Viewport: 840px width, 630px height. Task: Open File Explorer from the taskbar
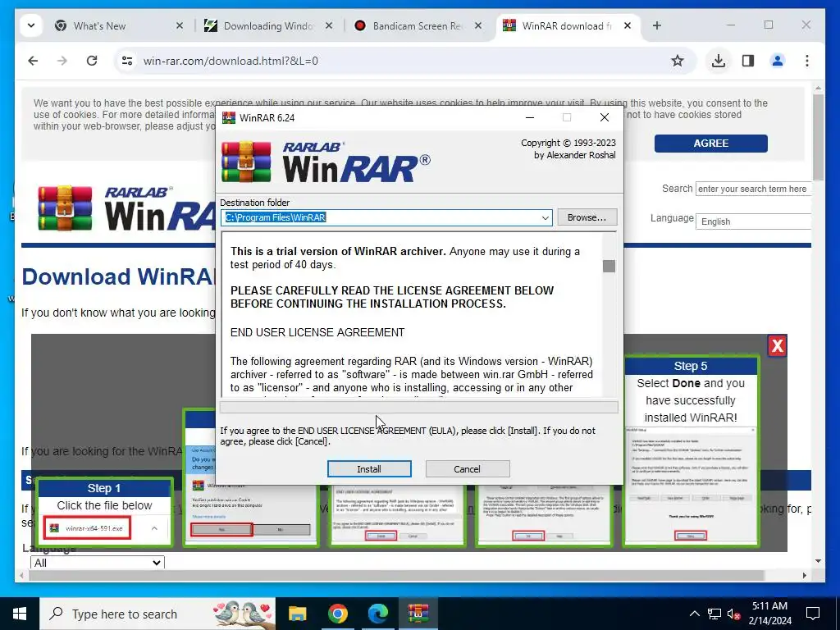tap(297, 614)
